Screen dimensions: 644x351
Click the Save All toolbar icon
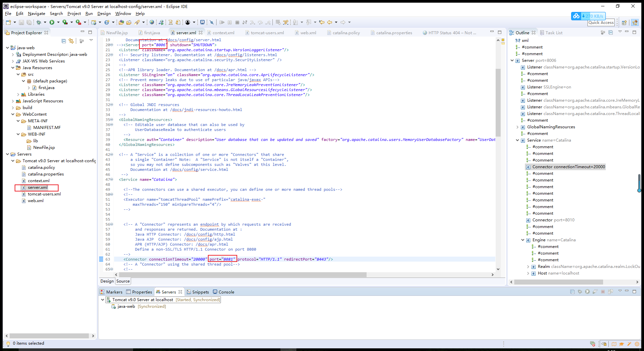click(x=29, y=22)
